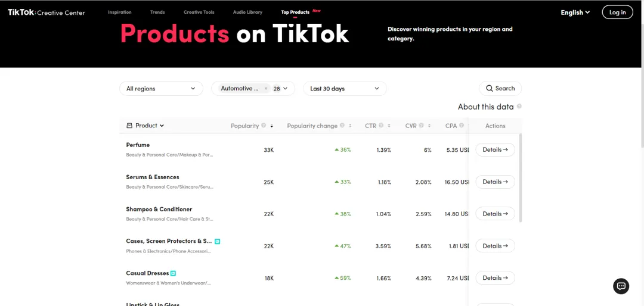Click the table's vertical scrollbar
This screenshot has width=644, height=306.
[x=521, y=177]
